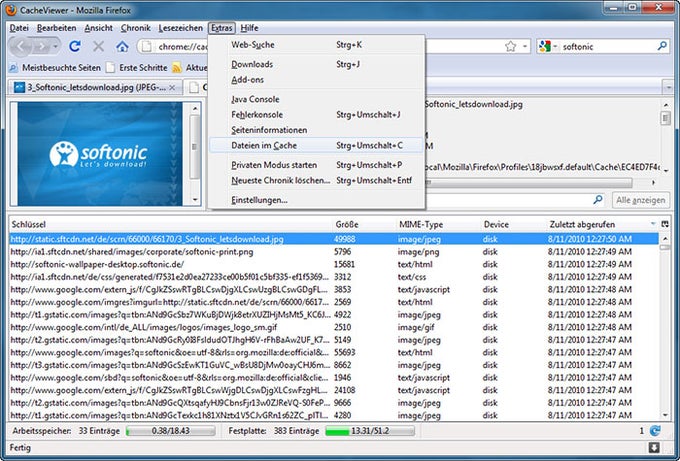Click the preview pane vertical scrollbar
This screenshot has width=680, height=461.
(195, 154)
